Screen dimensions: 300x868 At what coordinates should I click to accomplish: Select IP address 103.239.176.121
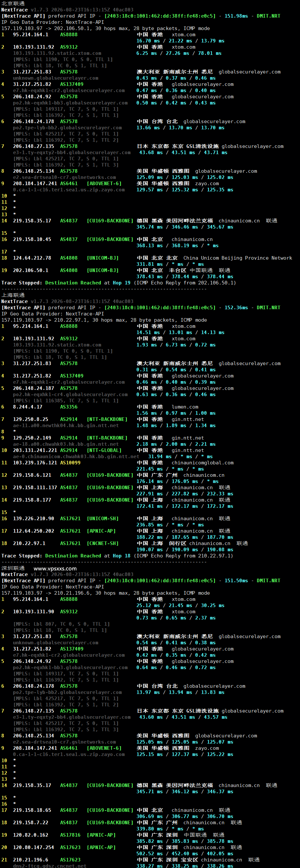point(35,463)
